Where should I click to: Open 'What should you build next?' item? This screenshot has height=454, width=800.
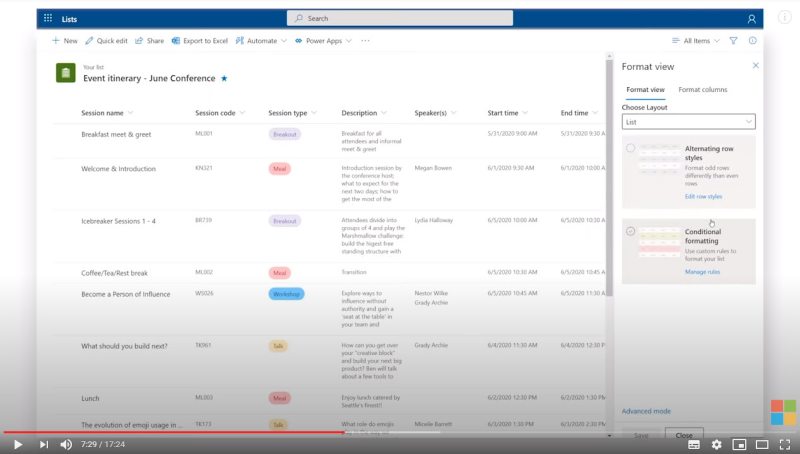click(x=124, y=346)
